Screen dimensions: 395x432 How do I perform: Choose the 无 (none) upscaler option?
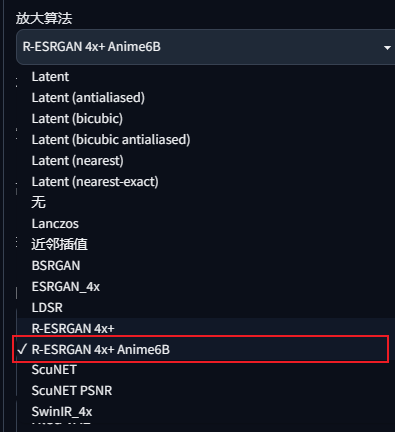point(206,203)
